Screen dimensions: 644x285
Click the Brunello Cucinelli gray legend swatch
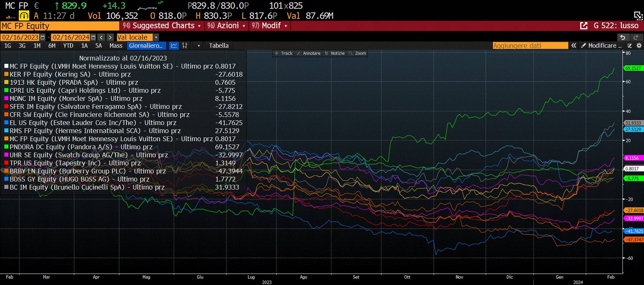click(6, 187)
